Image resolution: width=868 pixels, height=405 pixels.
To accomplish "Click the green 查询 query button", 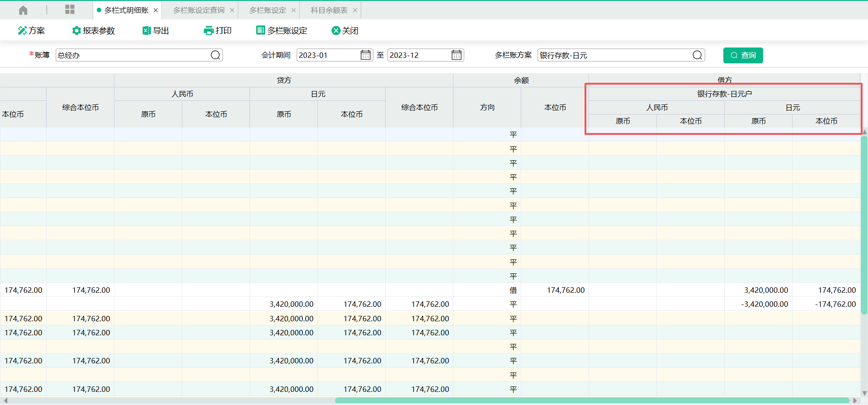I will (x=743, y=55).
